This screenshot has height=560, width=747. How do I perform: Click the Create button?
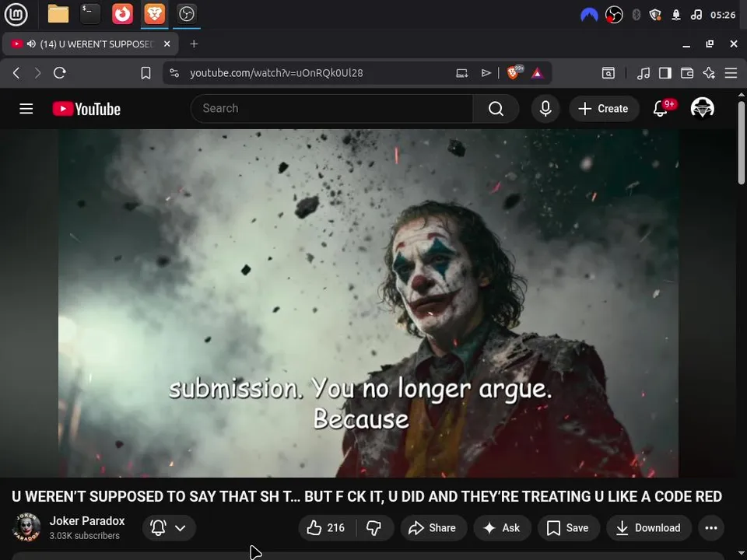coord(604,109)
